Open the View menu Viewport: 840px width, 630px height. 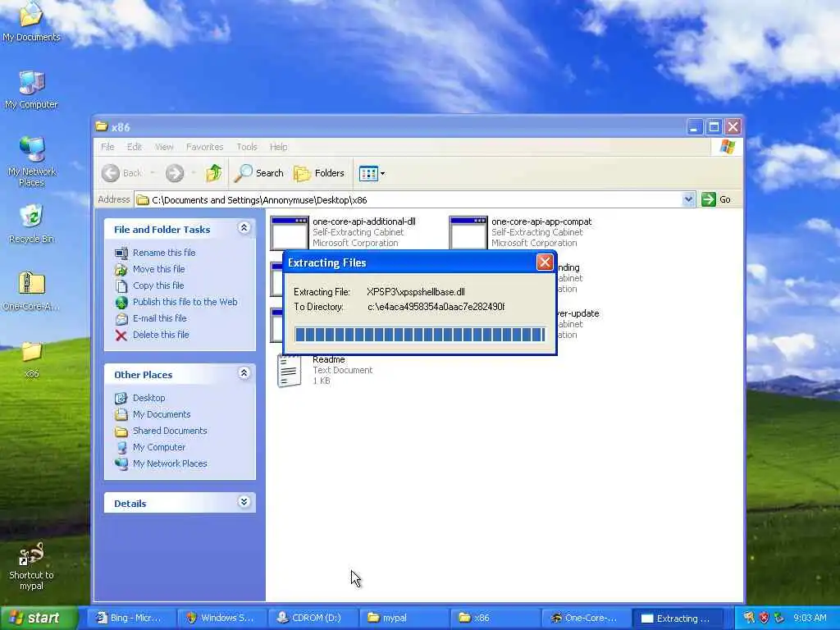click(x=164, y=147)
